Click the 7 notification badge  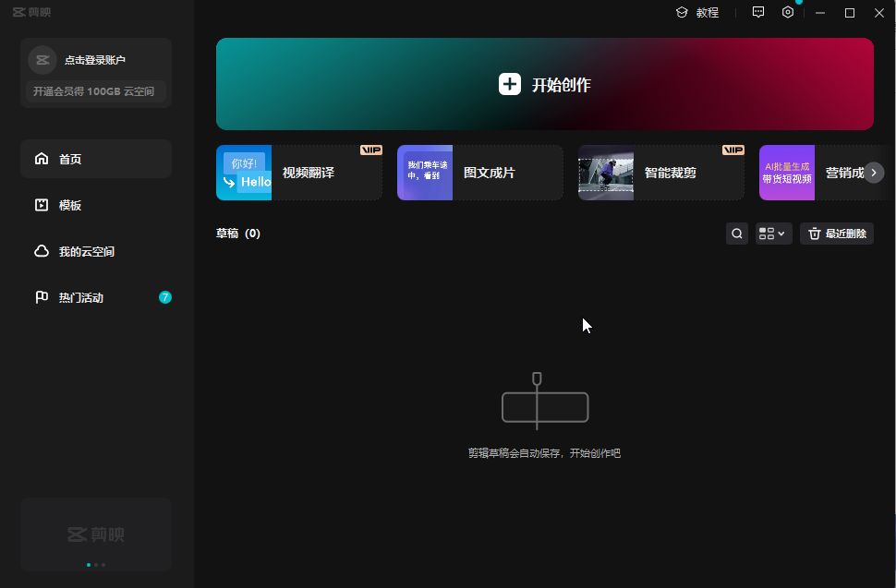(165, 297)
